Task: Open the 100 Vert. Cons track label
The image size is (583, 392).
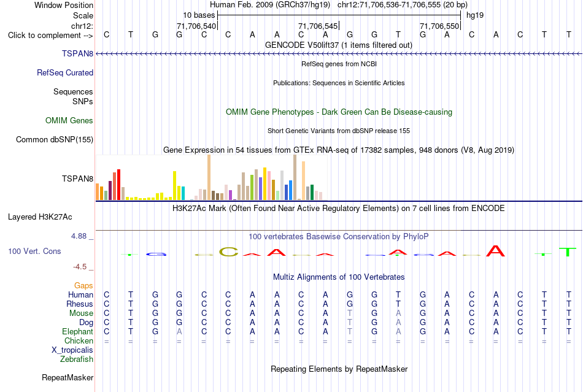Action: pos(34,251)
